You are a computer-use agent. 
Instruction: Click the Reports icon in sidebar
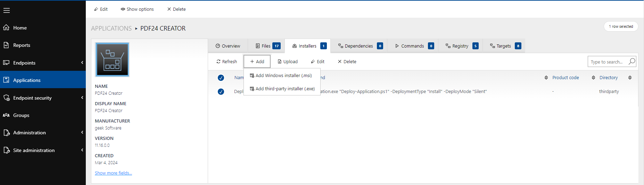tap(6, 45)
